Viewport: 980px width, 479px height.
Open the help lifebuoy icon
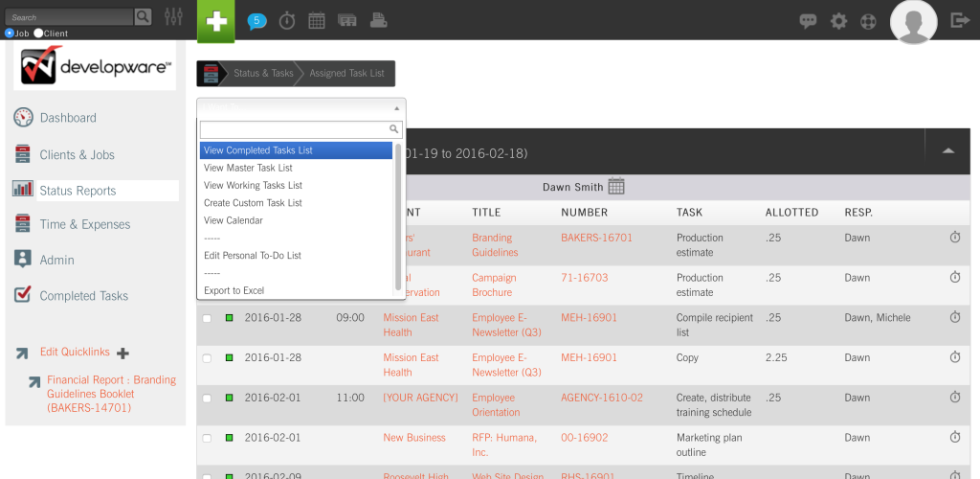click(869, 21)
